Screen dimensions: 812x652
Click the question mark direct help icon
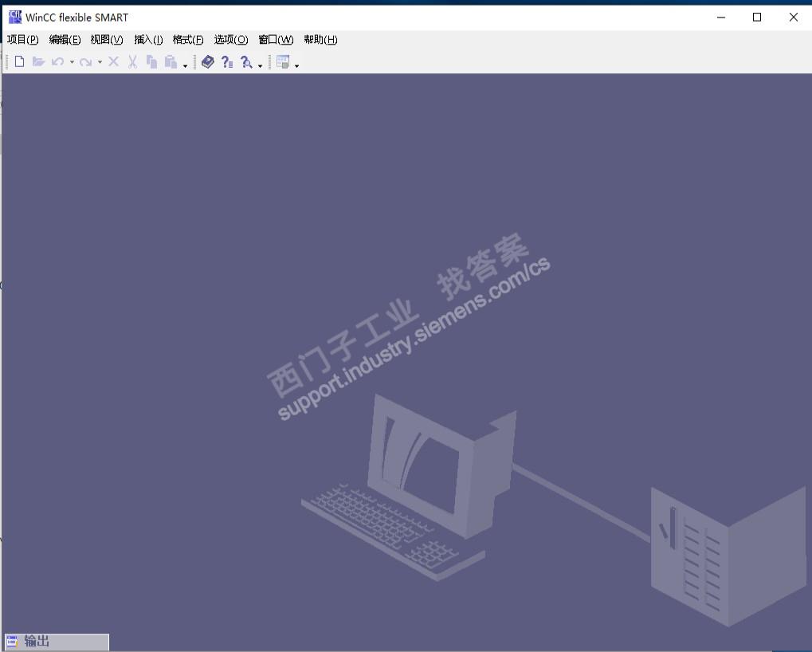[227, 61]
